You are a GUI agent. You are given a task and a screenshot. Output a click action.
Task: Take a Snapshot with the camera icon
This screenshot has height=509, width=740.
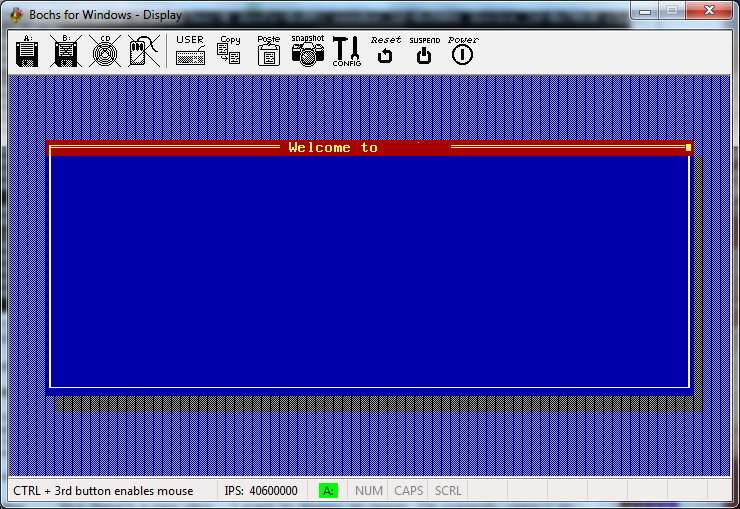308,51
